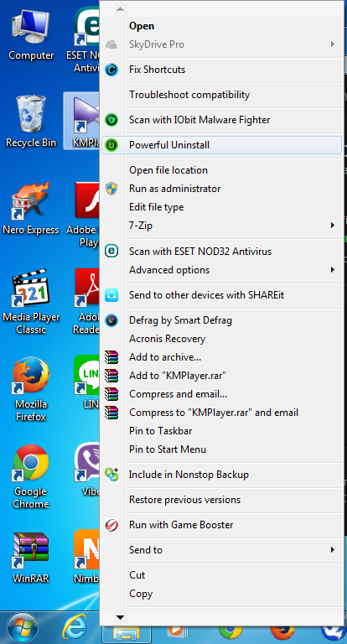The height and width of the screenshot is (644, 347).
Task: Choose Run as administrator
Action: click(x=221, y=189)
